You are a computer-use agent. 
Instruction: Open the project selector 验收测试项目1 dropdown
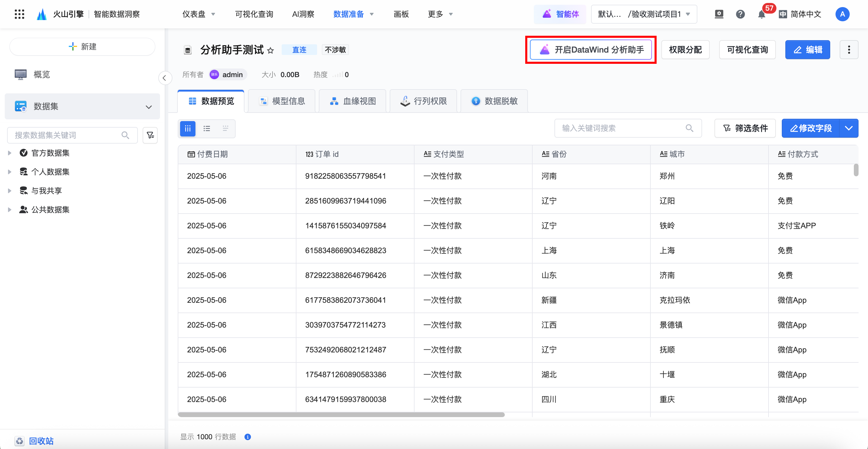tap(644, 14)
